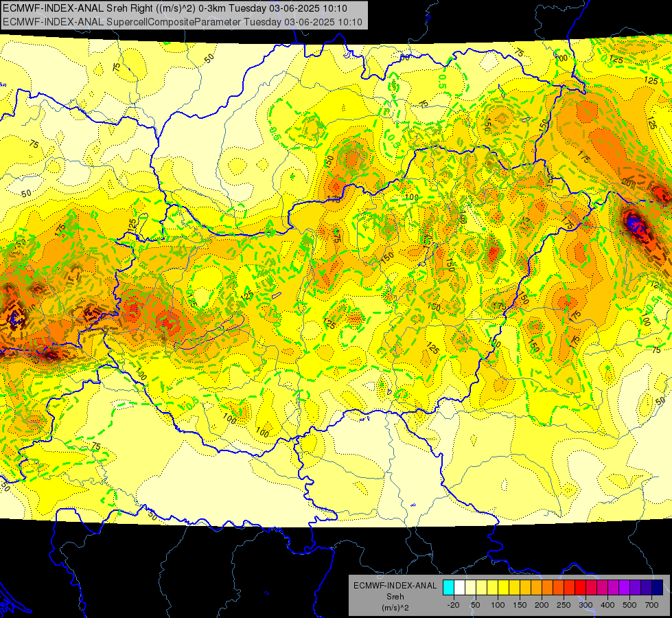
Task: Click the '500' tick label on legend scale
Action: (x=629, y=605)
